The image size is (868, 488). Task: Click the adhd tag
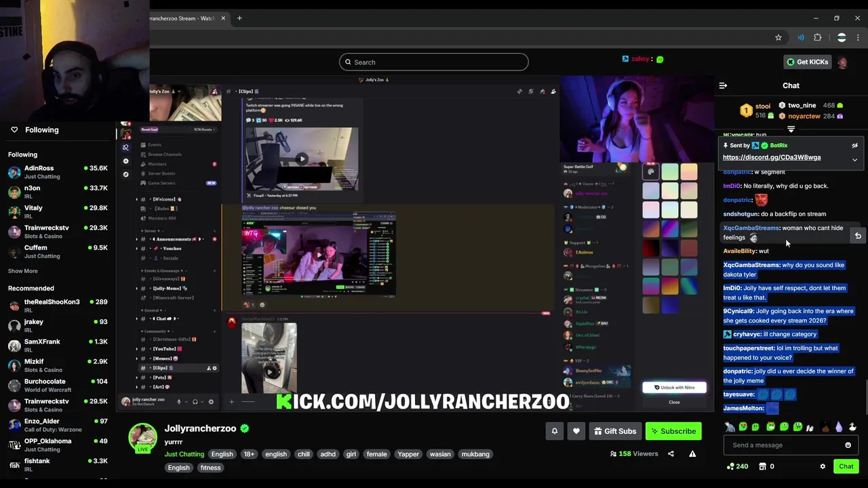pos(328,454)
